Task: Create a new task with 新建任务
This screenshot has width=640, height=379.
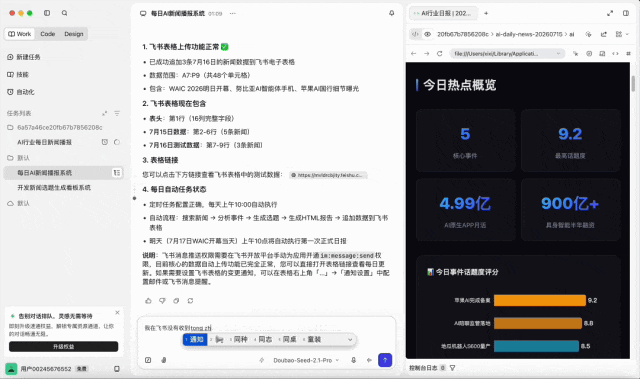Action: [24, 57]
